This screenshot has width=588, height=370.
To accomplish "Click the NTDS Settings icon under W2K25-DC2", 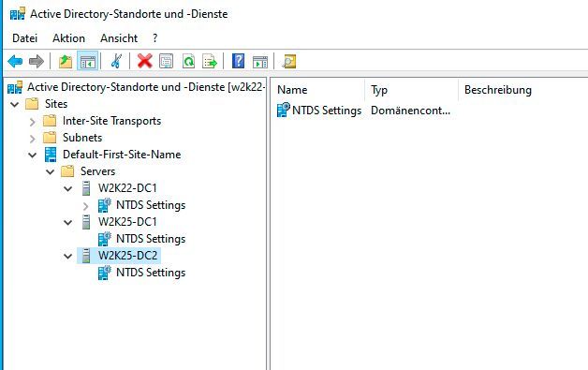I will (x=105, y=273).
